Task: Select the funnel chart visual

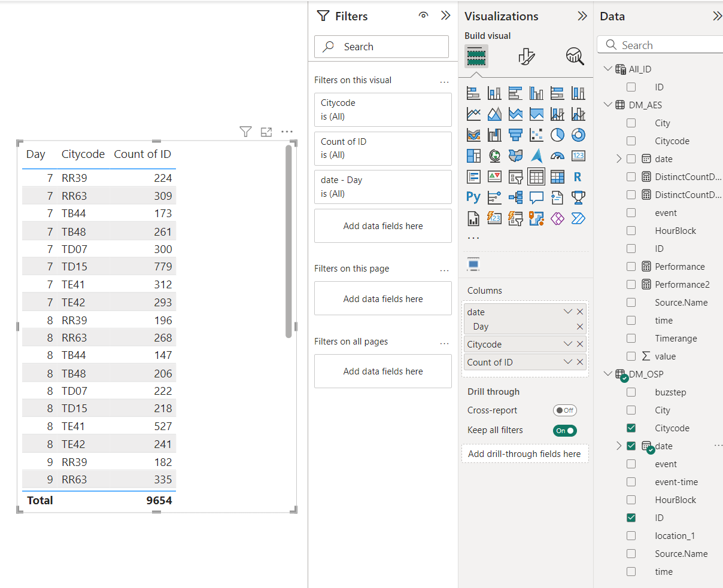Action: coord(515,135)
